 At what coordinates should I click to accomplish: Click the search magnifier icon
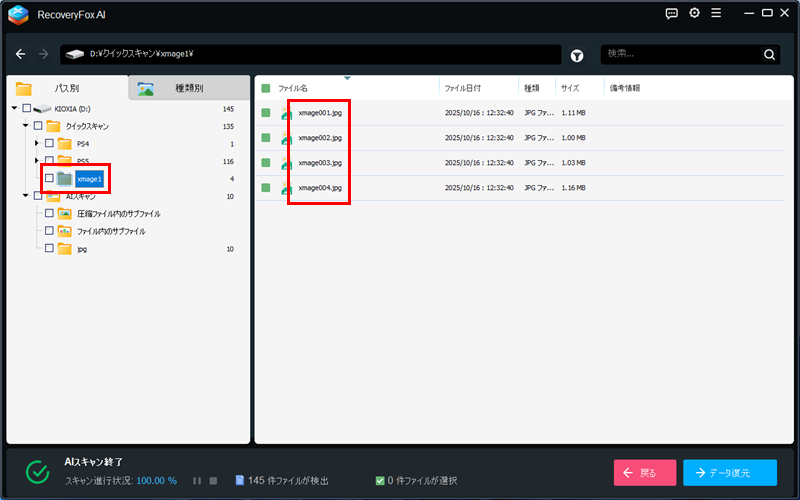[769, 55]
